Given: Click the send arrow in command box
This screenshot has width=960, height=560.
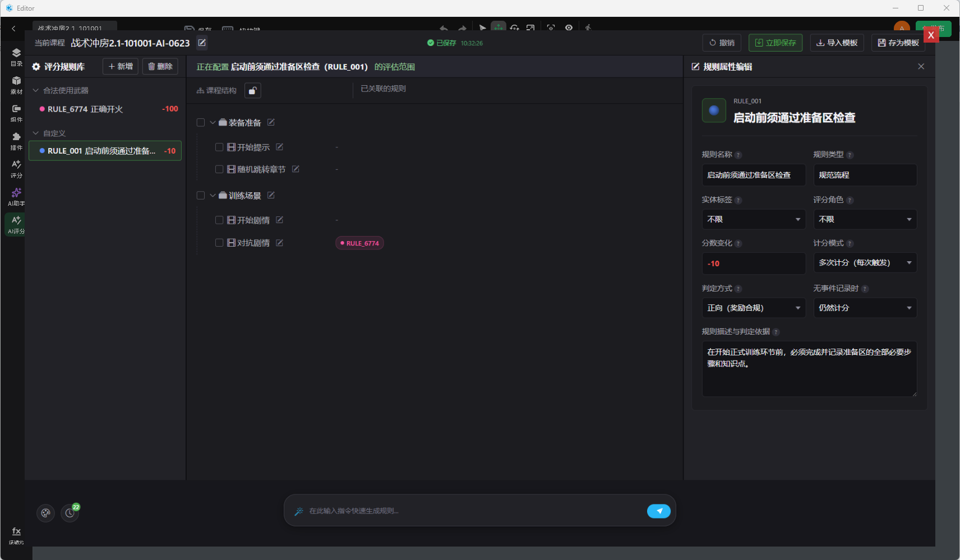Looking at the screenshot, I should pos(659,511).
